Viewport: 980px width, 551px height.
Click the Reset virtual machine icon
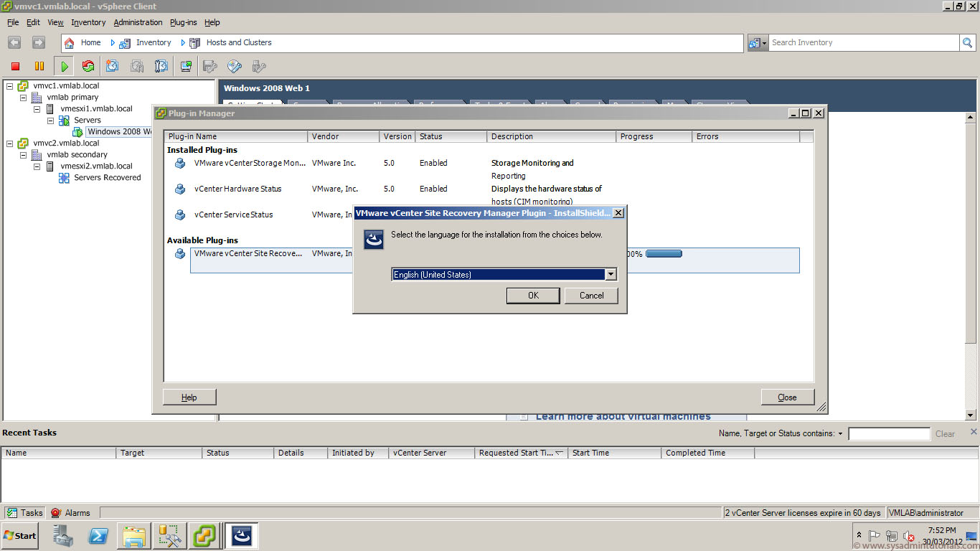(x=88, y=66)
